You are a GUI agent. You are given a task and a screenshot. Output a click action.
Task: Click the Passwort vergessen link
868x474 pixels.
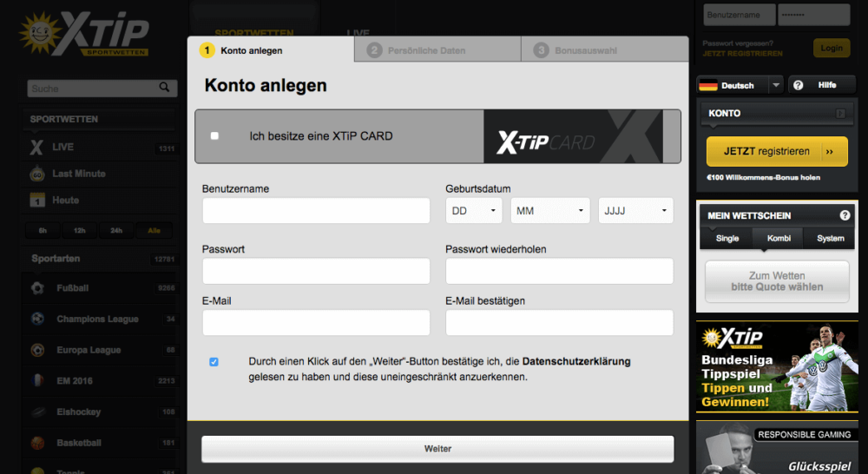[737, 43]
